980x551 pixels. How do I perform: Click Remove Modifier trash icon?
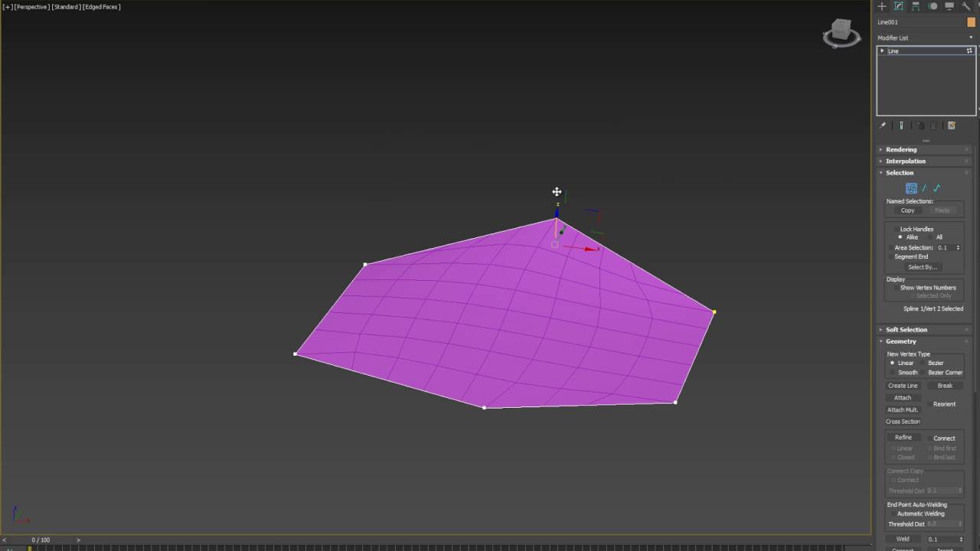tap(934, 126)
